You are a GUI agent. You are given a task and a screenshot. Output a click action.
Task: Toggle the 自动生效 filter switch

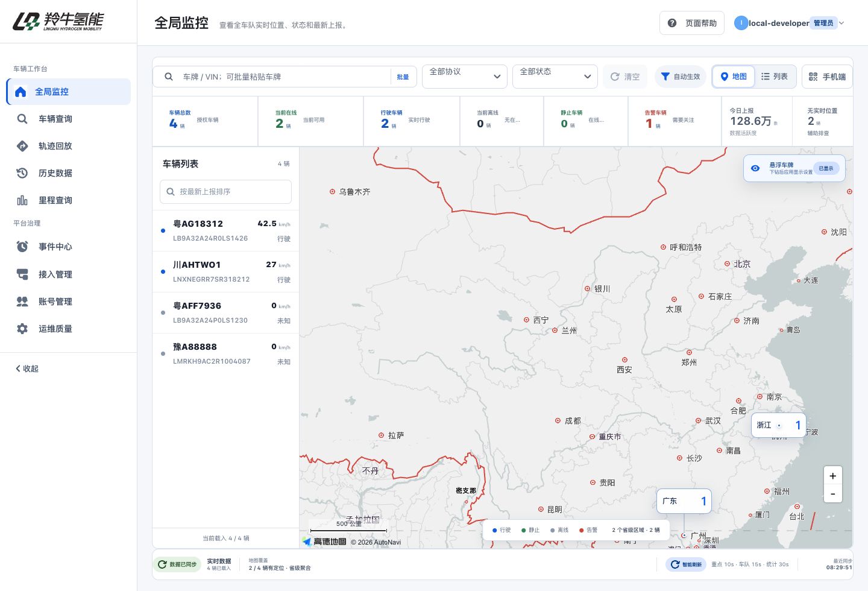pos(681,77)
